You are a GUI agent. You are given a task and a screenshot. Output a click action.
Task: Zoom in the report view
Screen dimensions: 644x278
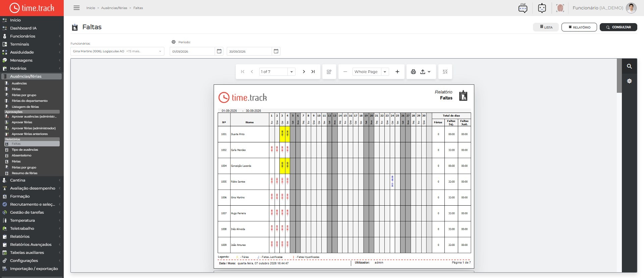(397, 72)
